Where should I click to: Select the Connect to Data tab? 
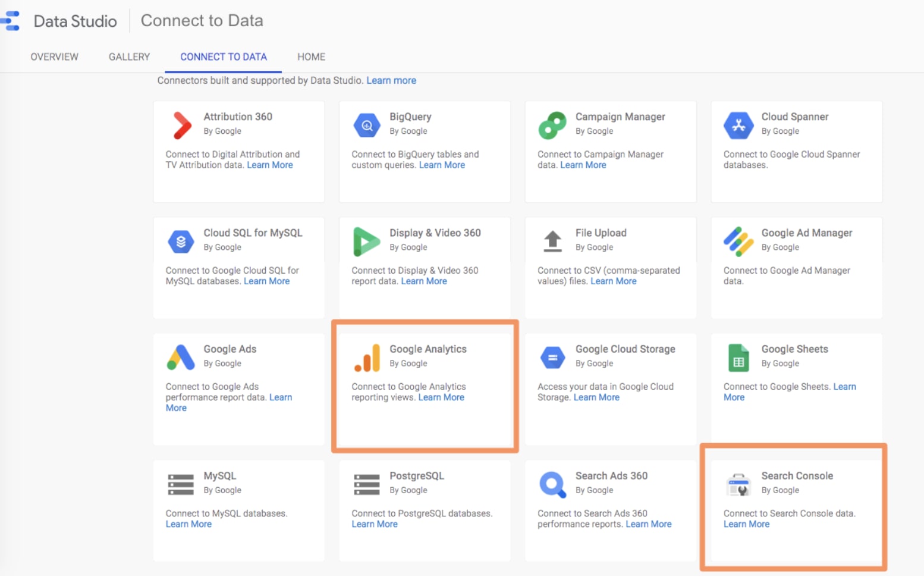pos(224,57)
